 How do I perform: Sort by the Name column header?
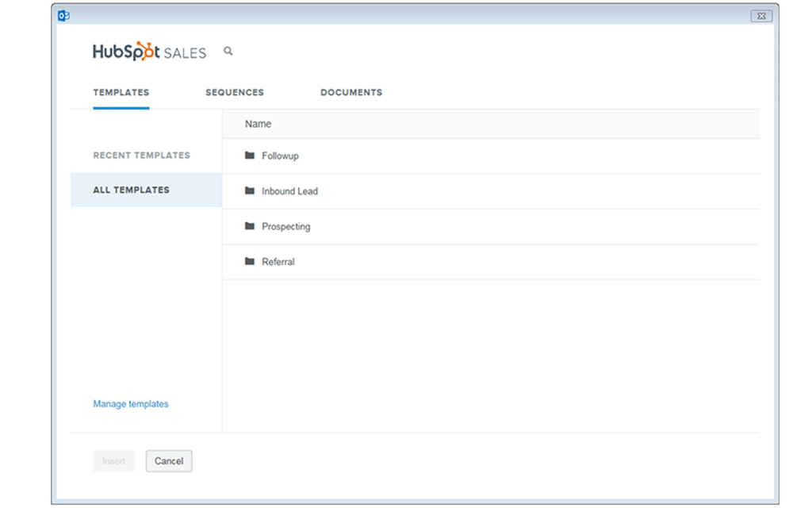[259, 124]
